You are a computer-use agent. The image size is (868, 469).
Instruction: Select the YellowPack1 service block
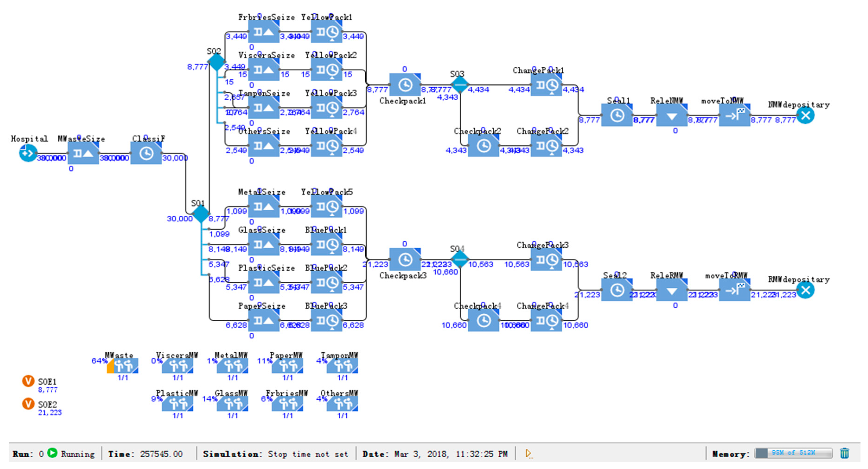coord(326,31)
